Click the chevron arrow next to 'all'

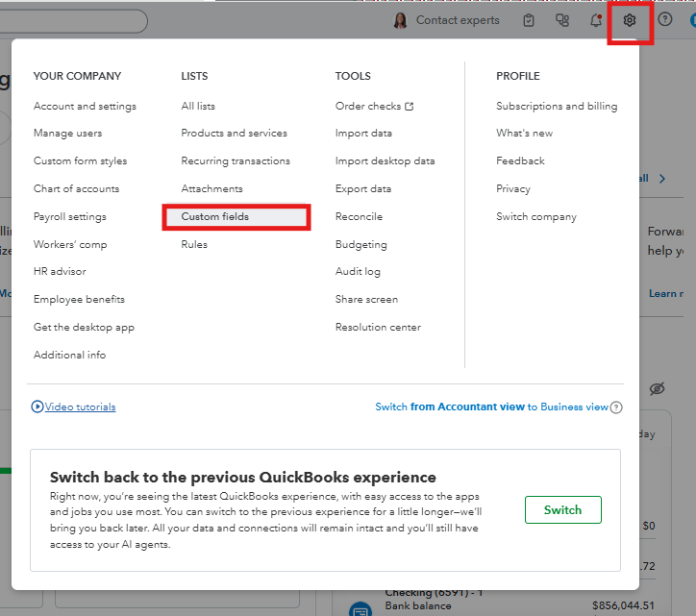click(662, 179)
